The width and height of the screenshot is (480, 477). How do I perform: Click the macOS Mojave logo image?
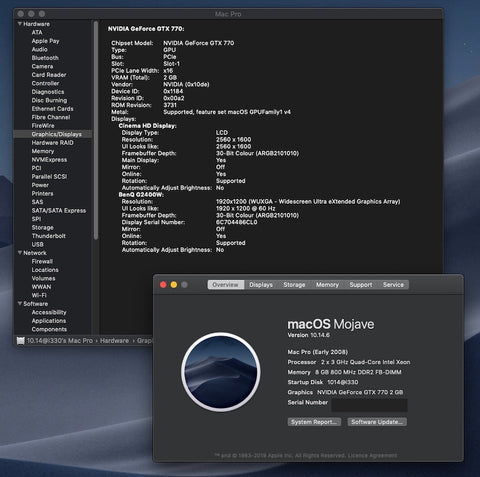pos(221,372)
